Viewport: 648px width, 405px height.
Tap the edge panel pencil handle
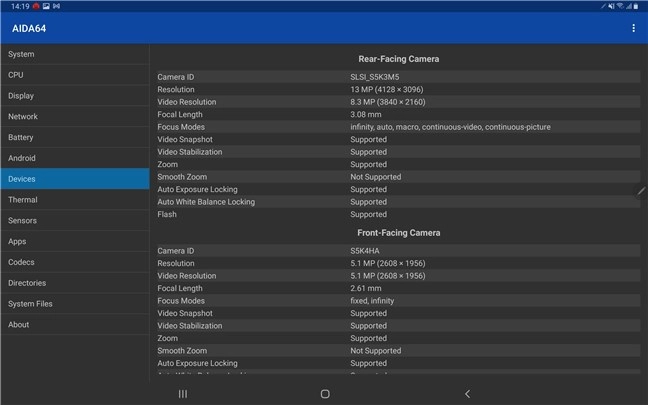point(641,191)
